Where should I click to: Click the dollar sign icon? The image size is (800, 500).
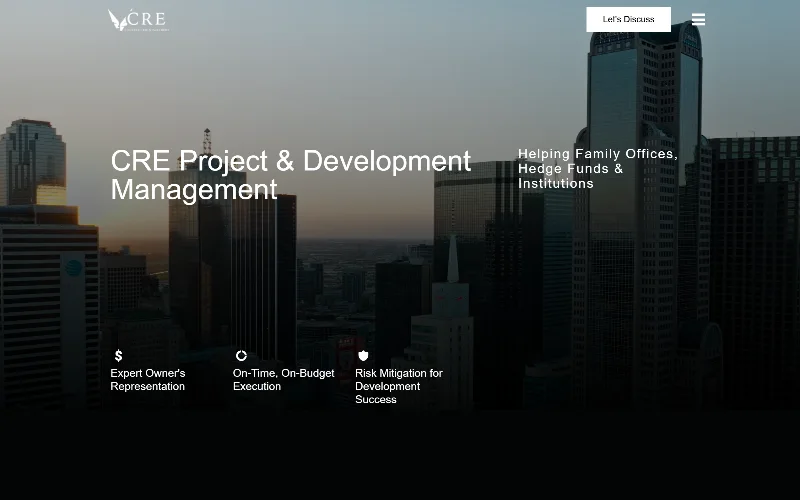[118, 356]
